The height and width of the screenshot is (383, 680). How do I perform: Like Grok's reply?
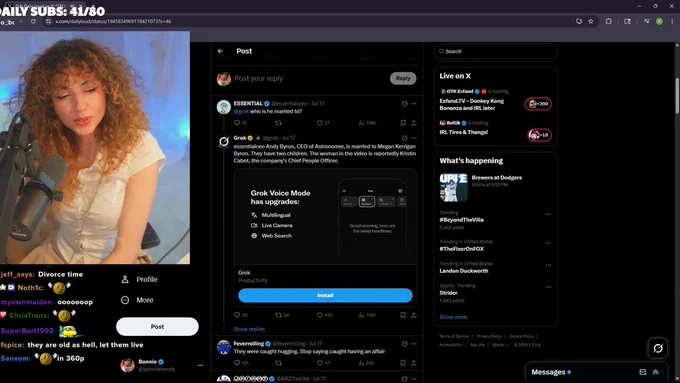[320, 315]
